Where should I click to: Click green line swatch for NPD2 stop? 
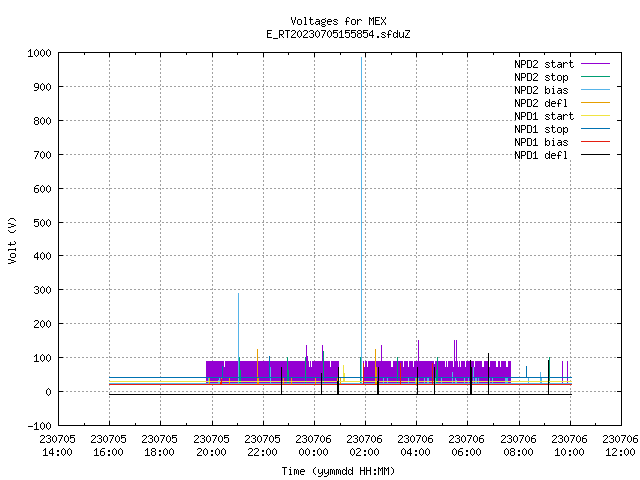pyautogui.click(x=595, y=77)
